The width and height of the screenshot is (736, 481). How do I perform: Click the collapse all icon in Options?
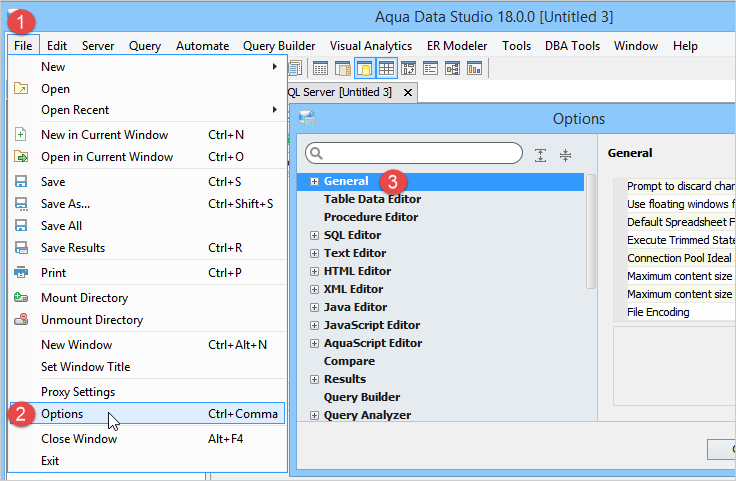tap(565, 154)
